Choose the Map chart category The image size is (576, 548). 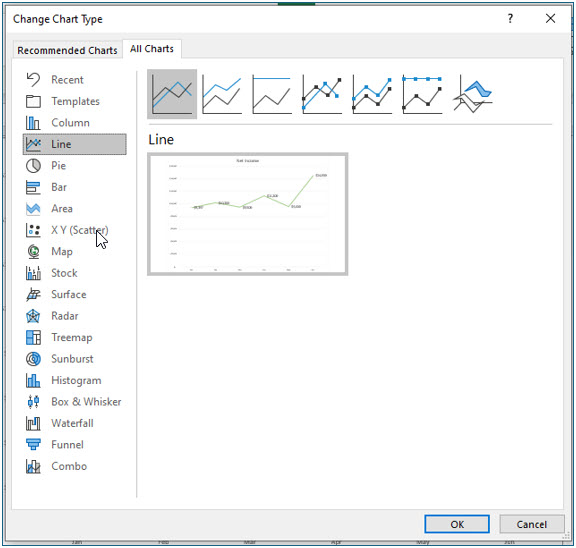coord(75,252)
